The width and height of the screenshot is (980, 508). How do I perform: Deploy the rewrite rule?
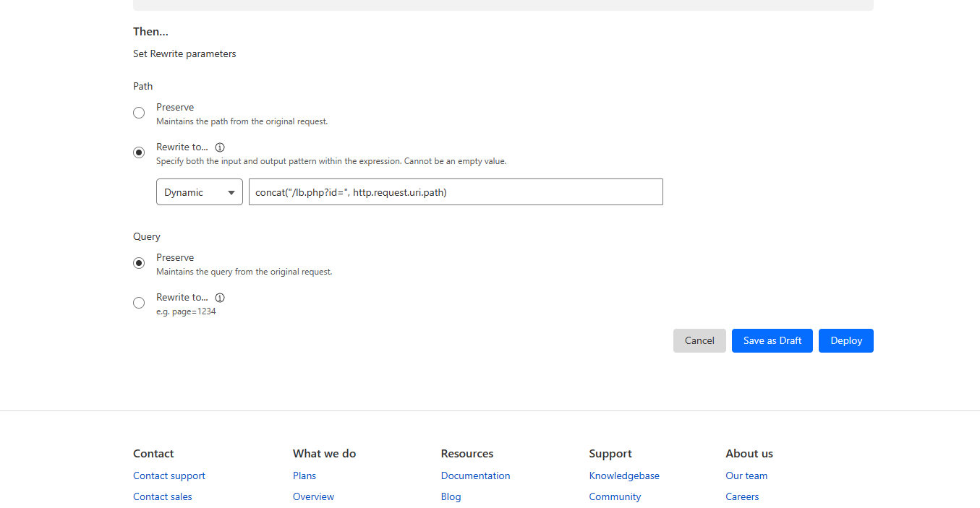(x=845, y=341)
